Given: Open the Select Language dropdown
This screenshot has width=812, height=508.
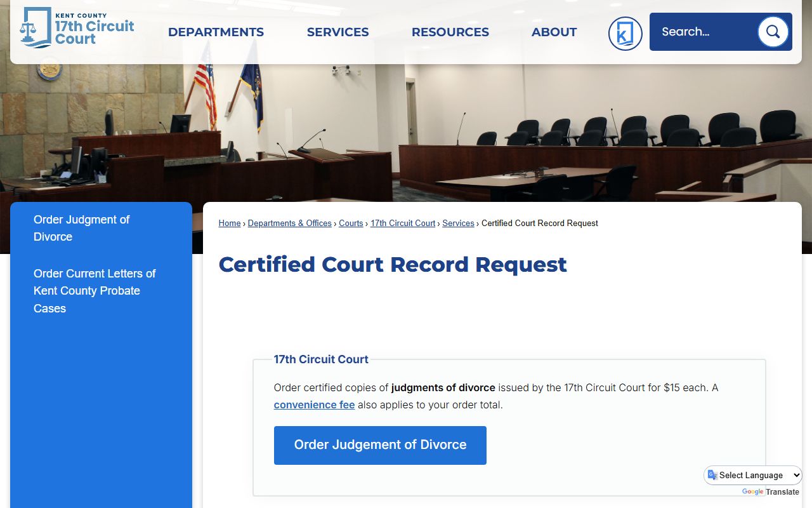Looking at the screenshot, I should pos(753,475).
